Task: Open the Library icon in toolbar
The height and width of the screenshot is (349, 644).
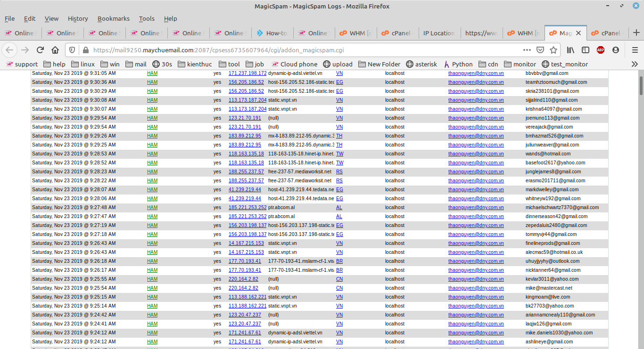Action: pyautogui.click(x=570, y=49)
